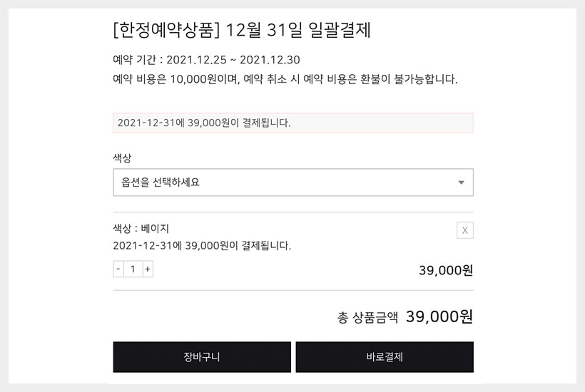Click the 총 상품금액 label
This screenshot has height=392, width=585.
pyautogui.click(x=367, y=318)
